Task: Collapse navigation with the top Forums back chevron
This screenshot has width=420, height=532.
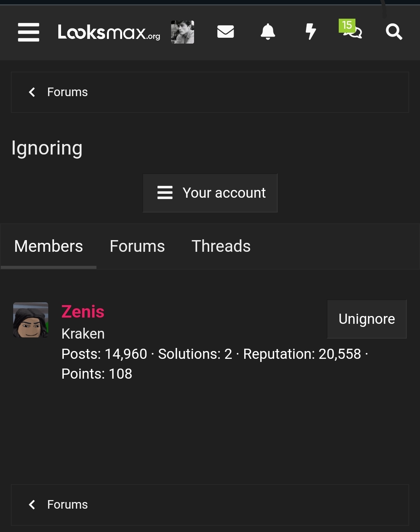Action: (32, 92)
